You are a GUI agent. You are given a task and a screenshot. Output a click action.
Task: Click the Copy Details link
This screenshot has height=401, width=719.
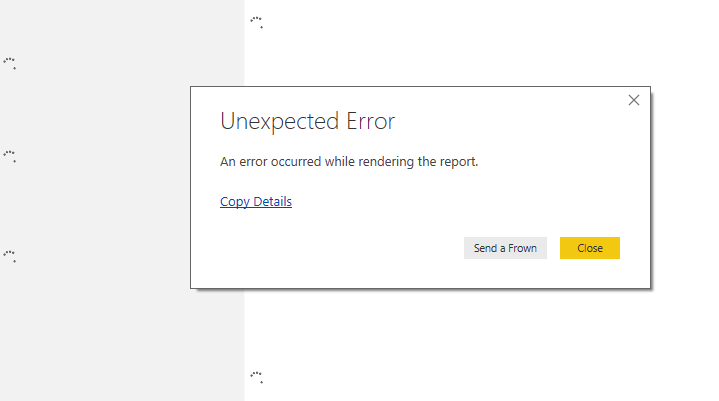[256, 202]
